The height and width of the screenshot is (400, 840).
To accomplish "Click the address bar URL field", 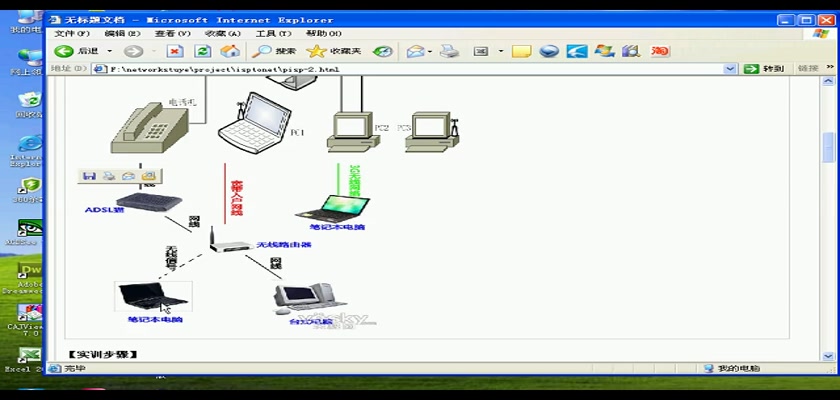I will (x=400, y=69).
